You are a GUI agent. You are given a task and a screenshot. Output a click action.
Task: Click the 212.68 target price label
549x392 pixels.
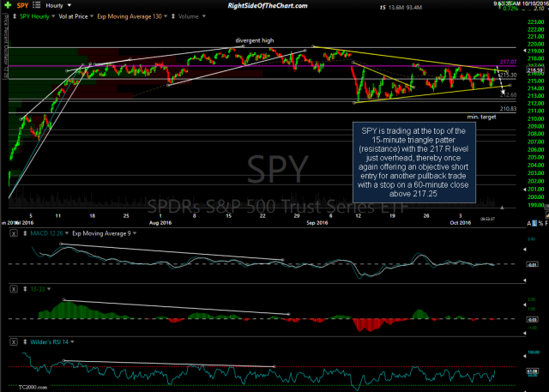[x=509, y=95]
